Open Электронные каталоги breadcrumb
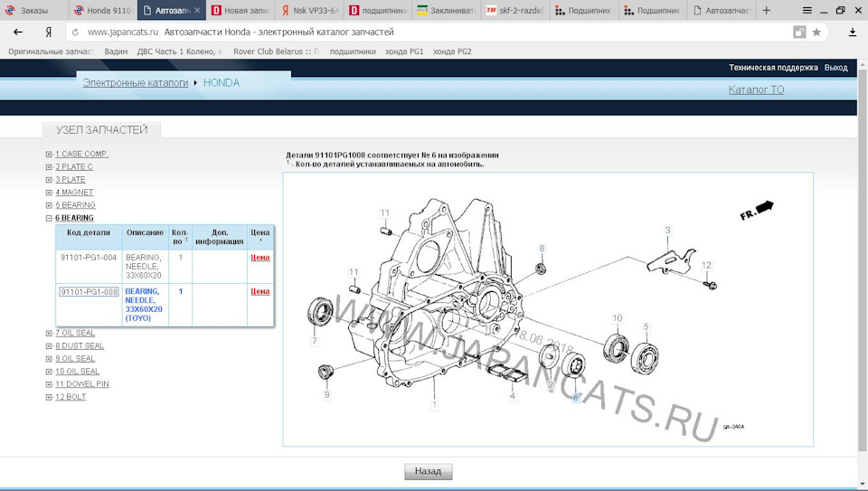Screen dimensions: 868x491 click(136, 82)
